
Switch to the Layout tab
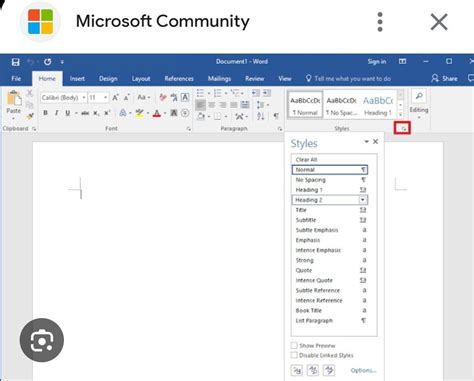141,79
